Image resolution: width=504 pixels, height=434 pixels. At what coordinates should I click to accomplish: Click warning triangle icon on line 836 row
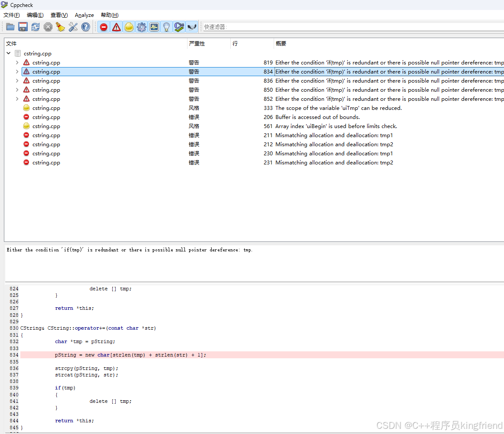26,80
